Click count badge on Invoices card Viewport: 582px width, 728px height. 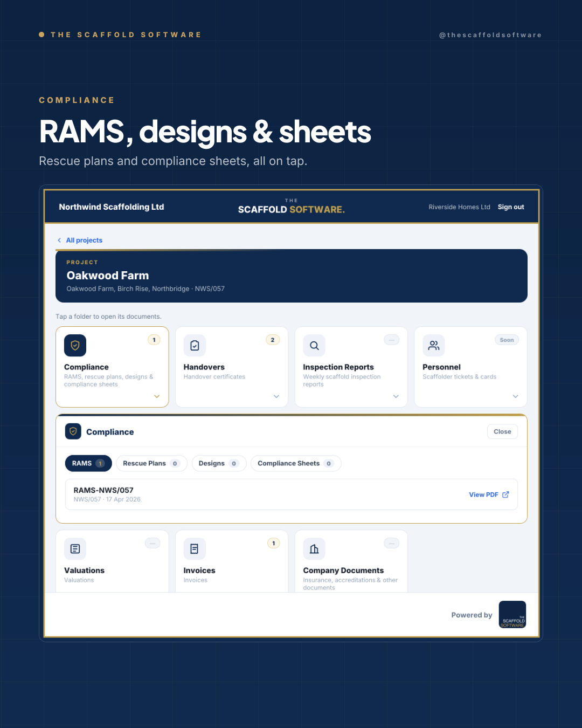[274, 543]
